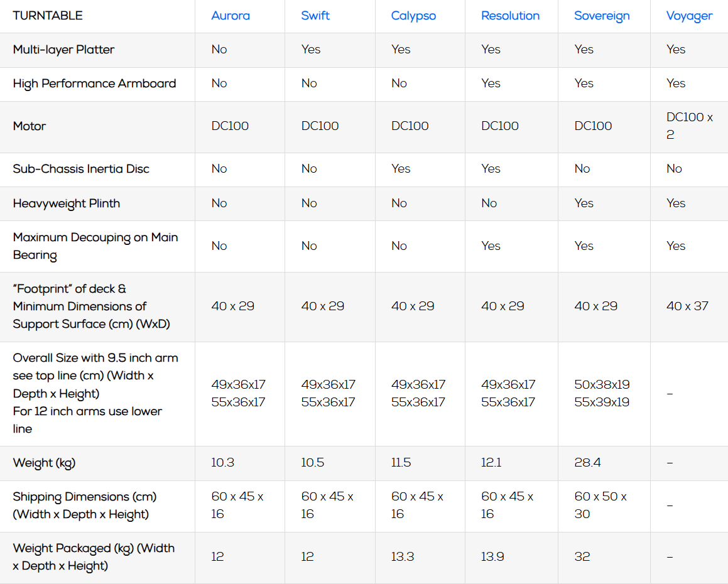Screen dimensions: 728x584
Task: Click the Multi-layer Platter row label
Action: [x=63, y=50]
